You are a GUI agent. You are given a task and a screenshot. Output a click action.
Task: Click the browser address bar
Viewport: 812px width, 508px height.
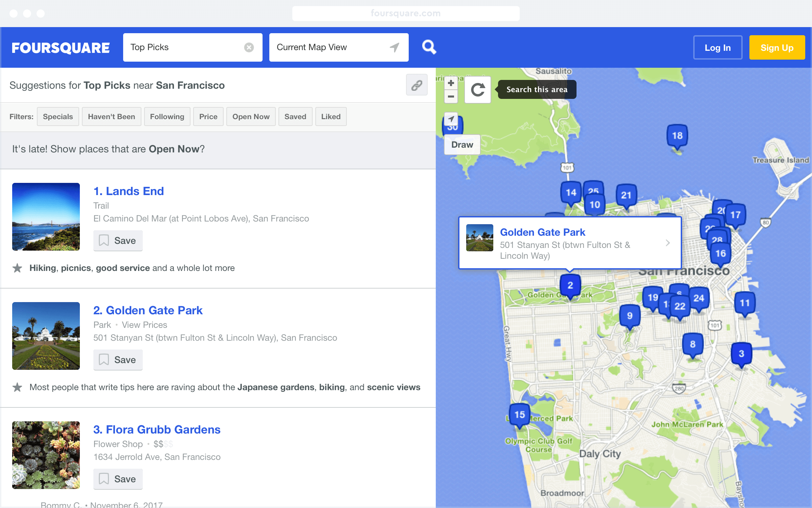coord(406,13)
